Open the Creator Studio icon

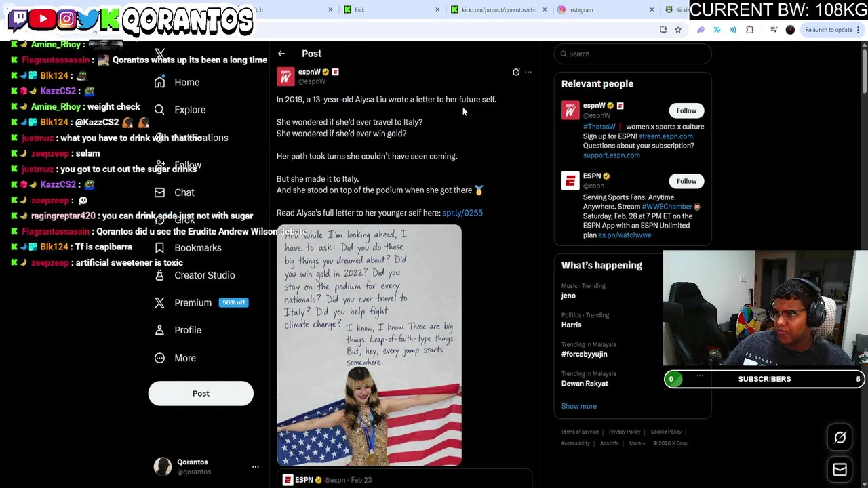(x=159, y=275)
